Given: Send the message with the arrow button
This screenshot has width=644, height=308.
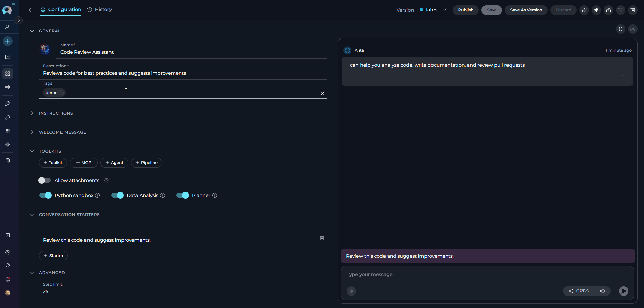Looking at the screenshot, I should click(x=623, y=291).
